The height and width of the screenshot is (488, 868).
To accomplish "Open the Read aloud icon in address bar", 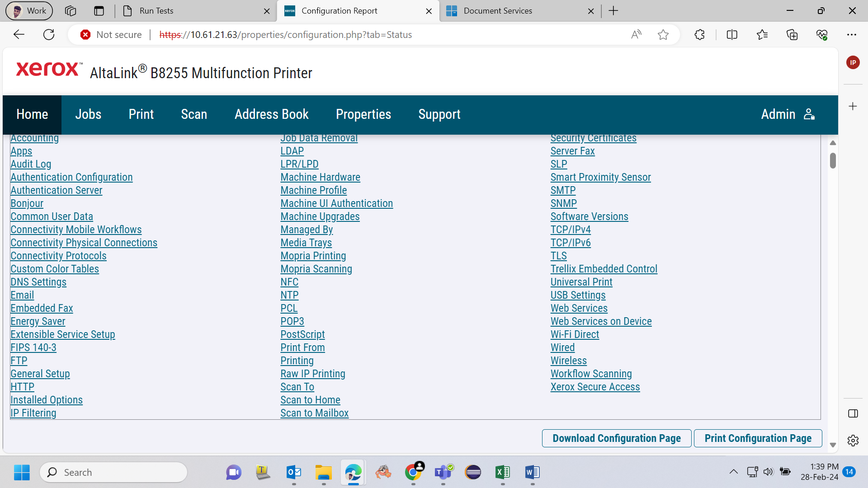I will 636,35.
